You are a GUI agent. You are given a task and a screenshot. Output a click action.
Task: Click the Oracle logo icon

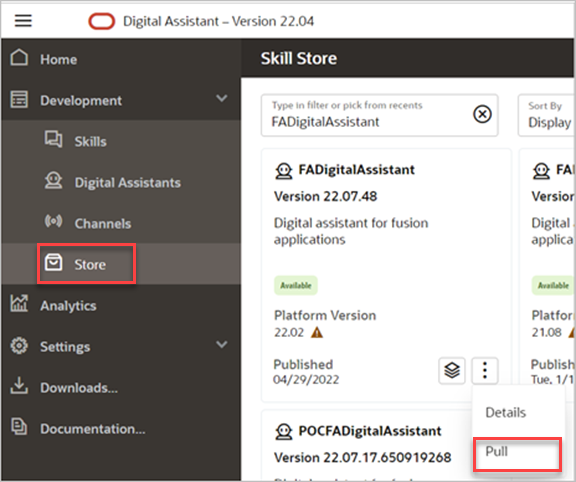point(102,21)
